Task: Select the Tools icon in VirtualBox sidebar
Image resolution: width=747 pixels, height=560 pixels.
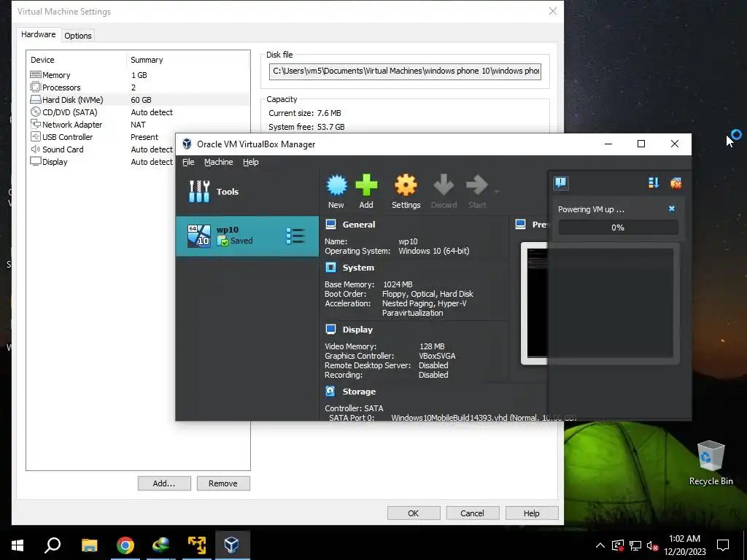Action: [x=199, y=192]
